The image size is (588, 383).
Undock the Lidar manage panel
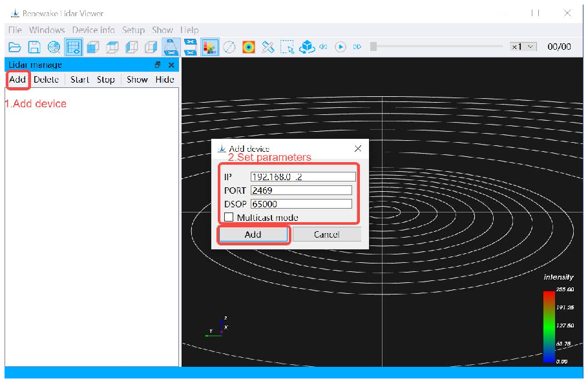click(x=158, y=65)
